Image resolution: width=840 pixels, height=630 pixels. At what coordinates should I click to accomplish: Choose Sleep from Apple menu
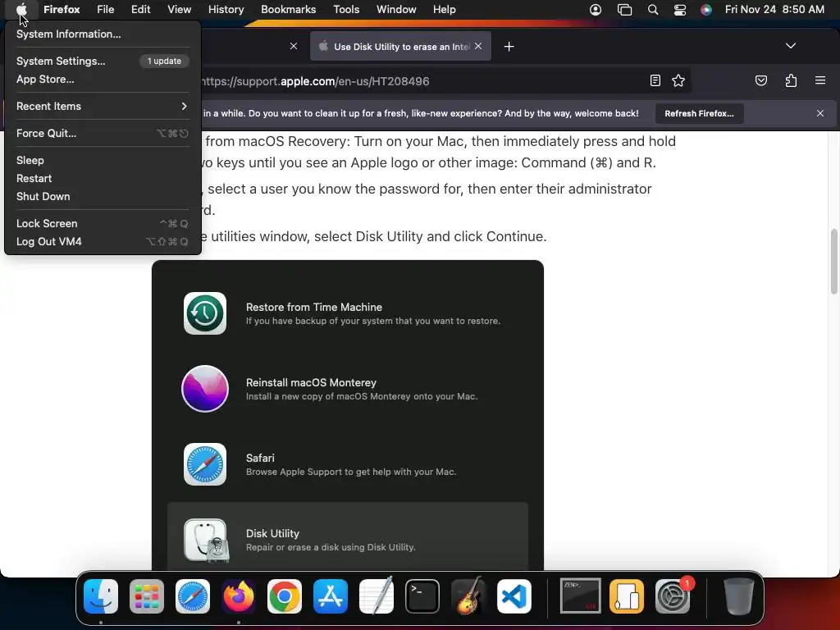103,160
